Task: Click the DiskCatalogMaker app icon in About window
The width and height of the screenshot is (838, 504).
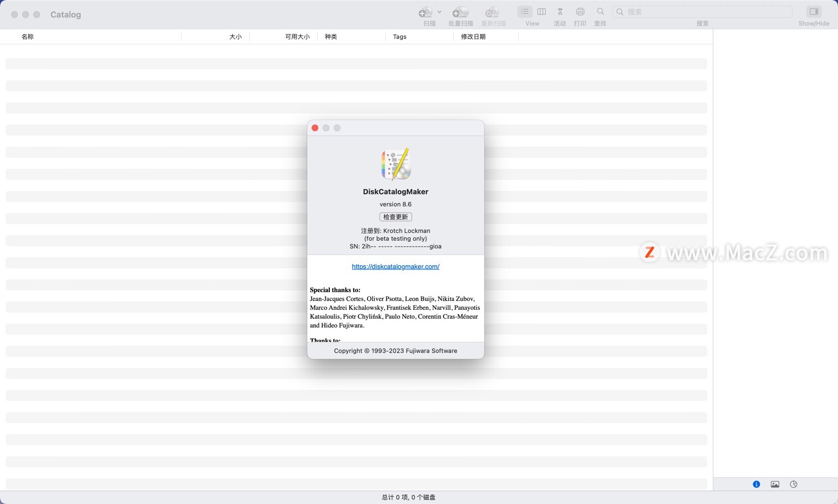Action: click(x=395, y=164)
